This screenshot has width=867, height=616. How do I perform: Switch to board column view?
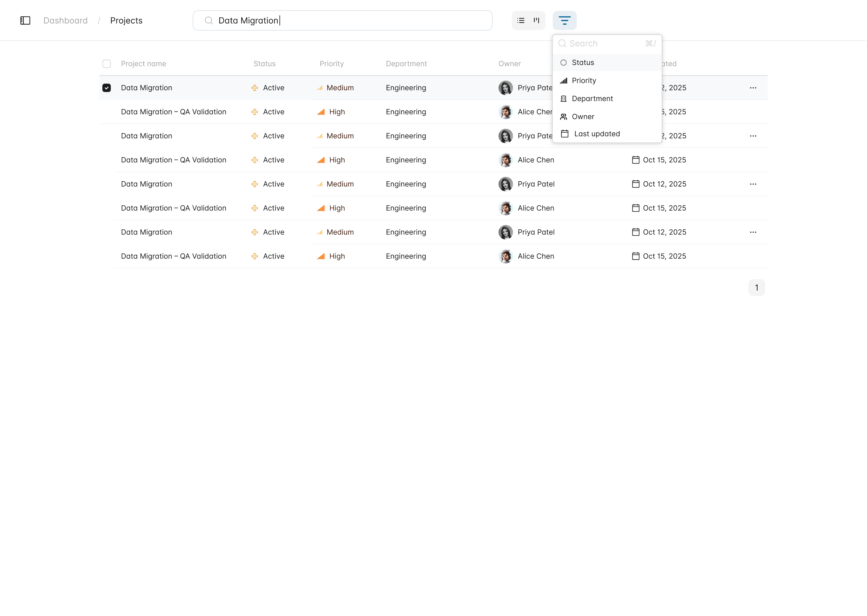tap(536, 21)
